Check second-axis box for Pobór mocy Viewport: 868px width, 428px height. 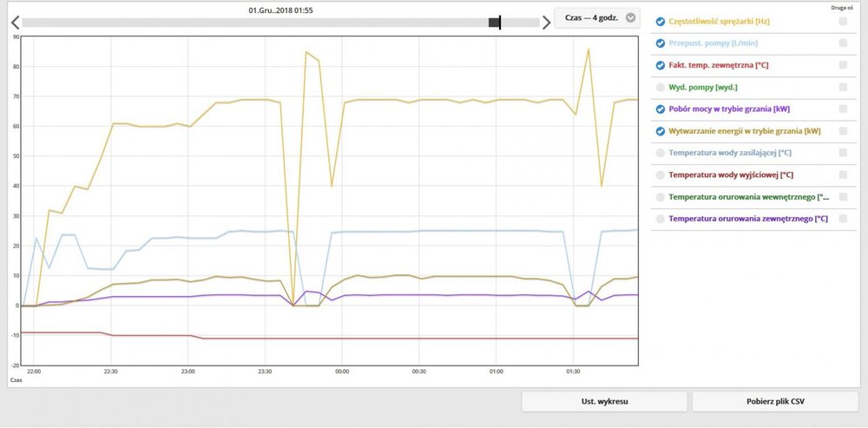click(843, 109)
